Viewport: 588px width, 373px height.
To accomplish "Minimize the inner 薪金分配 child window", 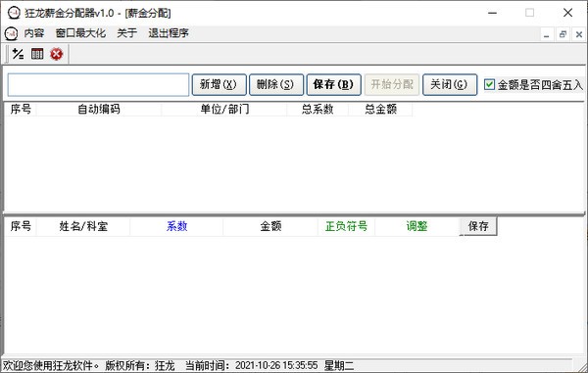I will 547,35.
